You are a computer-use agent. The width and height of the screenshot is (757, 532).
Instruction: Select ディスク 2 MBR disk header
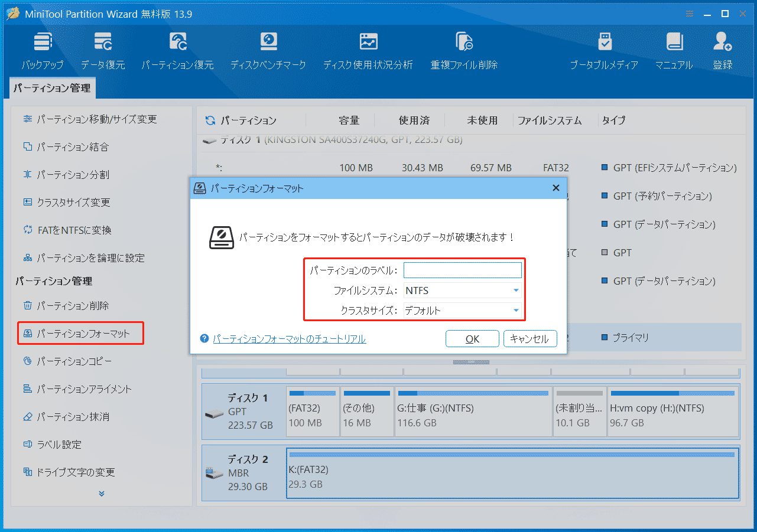click(x=244, y=472)
